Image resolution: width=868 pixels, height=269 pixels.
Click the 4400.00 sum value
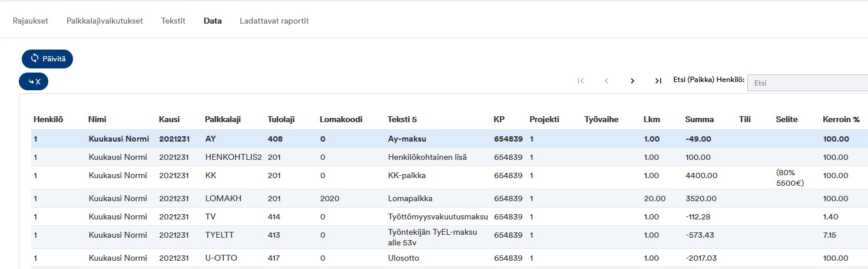[x=701, y=175]
